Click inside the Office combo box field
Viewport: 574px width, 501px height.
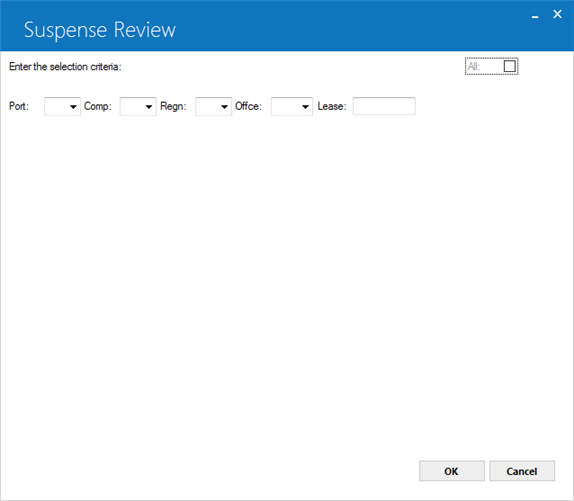pyautogui.click(x=286, y=106)
